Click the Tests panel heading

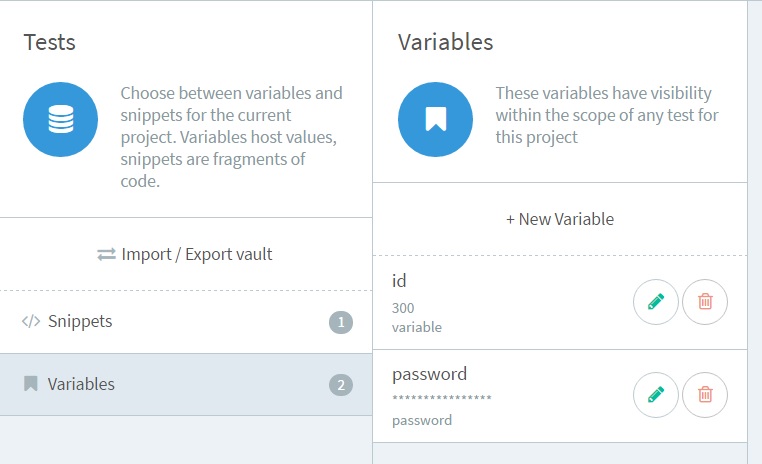pos(50,43)
